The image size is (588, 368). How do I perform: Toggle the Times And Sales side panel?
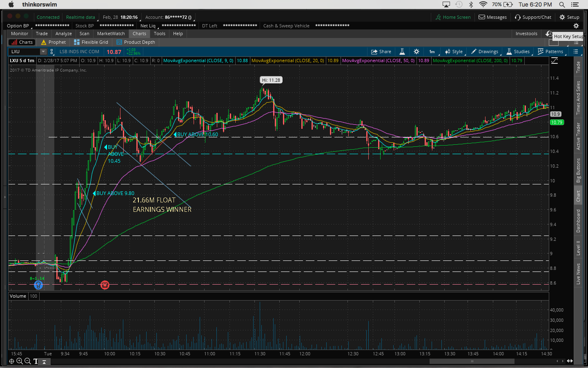click(578, 98)
